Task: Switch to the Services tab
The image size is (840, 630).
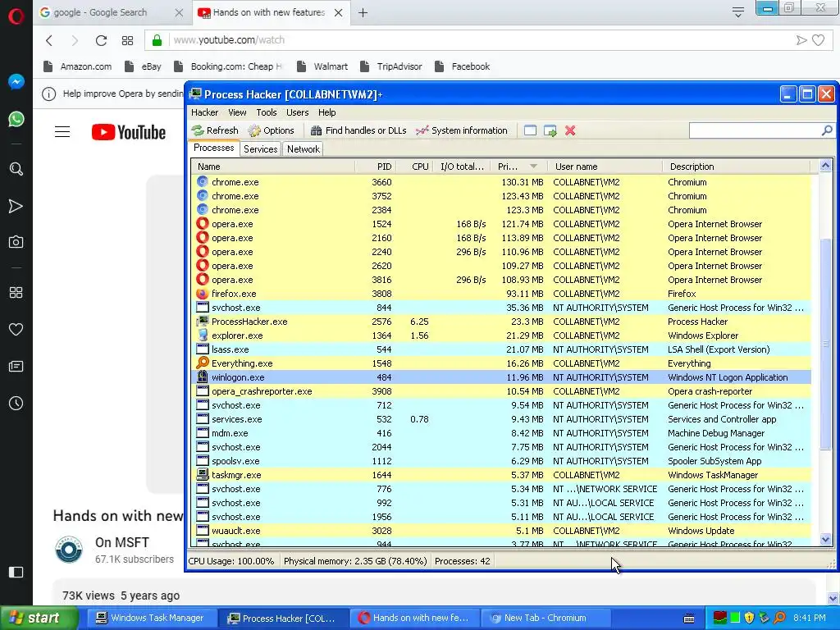Action: tap(260, 149)
